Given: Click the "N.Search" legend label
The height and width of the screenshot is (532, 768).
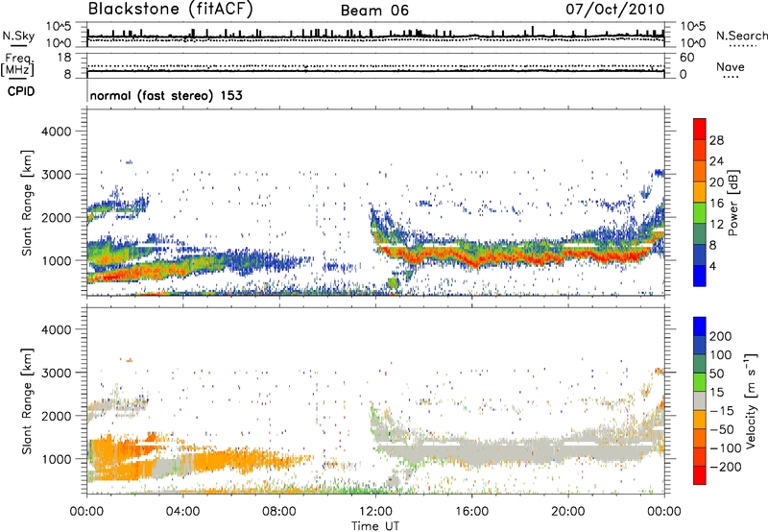Looking at the screenshot, I should coord(741,36).
